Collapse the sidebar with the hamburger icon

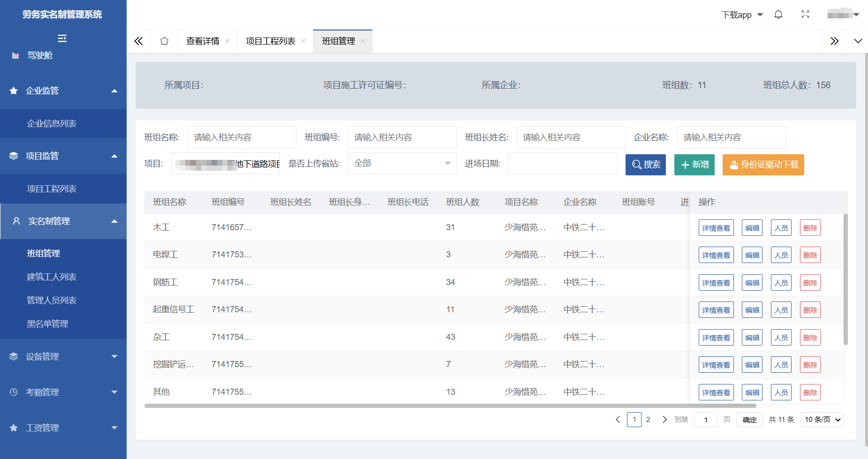[x=62, y=38]
